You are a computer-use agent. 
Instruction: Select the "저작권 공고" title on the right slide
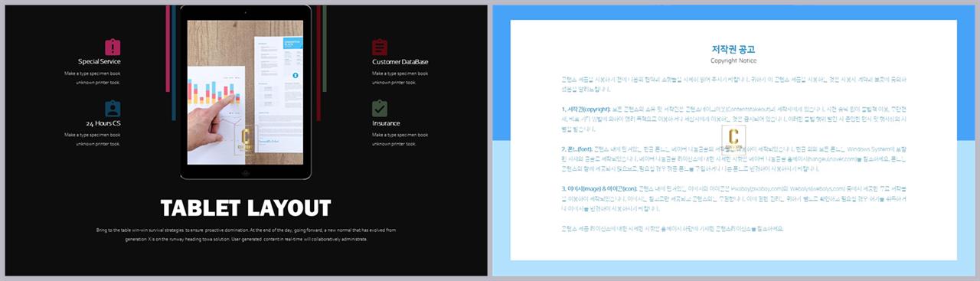tap(733, 49)
